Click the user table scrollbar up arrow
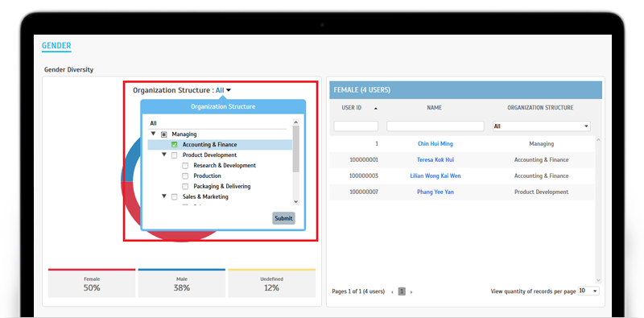Image resolution: width=644 pixels, height=318 pixels. coord(598,140)
